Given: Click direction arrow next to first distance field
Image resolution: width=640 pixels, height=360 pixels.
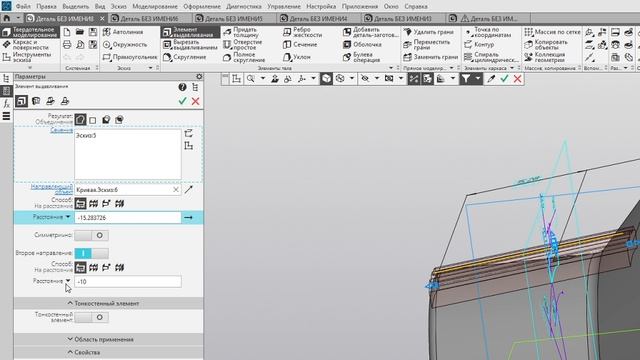Looking at the screenshot, I should [188, 218].
